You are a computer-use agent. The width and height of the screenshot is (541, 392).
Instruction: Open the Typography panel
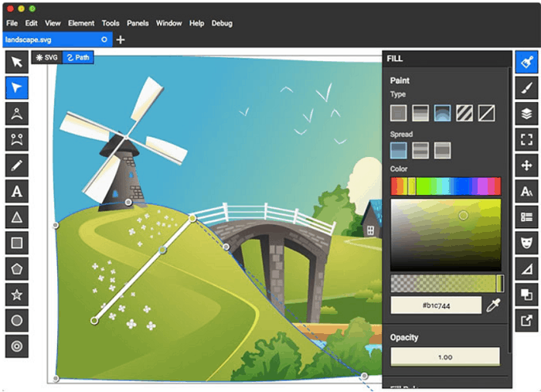(x=526, y=191)
